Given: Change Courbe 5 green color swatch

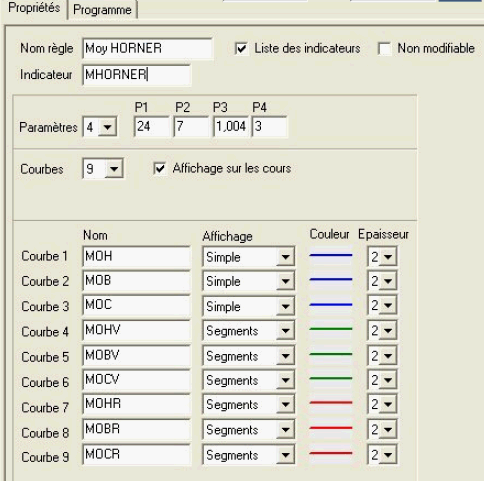Looking at the screenshot, I should coord(331,355).
